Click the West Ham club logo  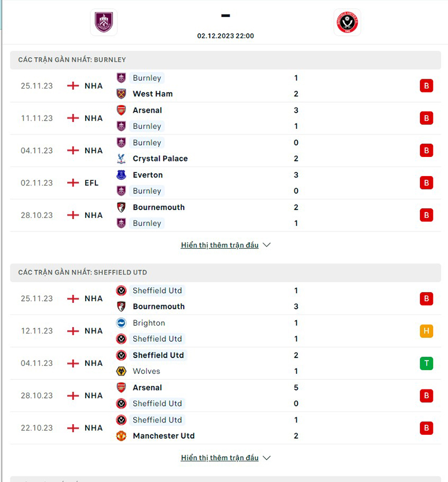[x=121, y=94]
